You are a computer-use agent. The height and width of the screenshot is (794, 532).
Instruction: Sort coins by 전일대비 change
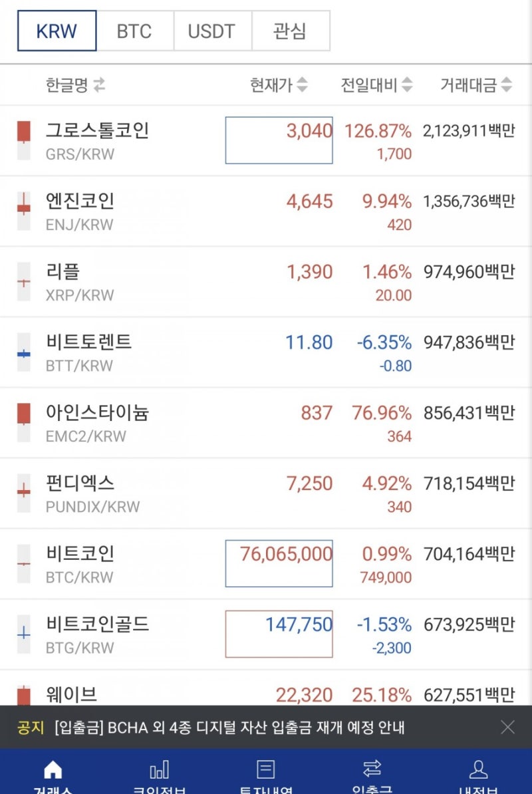click(x=375, y=83)
